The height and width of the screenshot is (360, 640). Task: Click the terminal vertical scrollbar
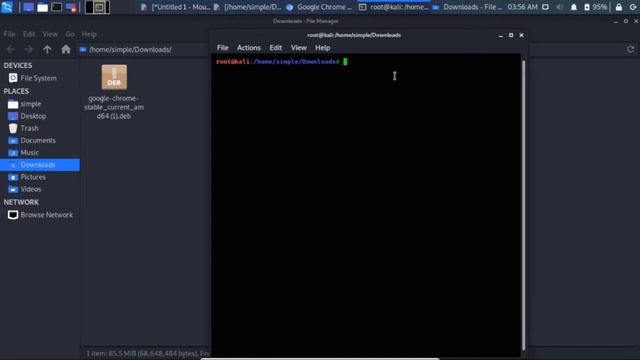click(x=523, y=204)
